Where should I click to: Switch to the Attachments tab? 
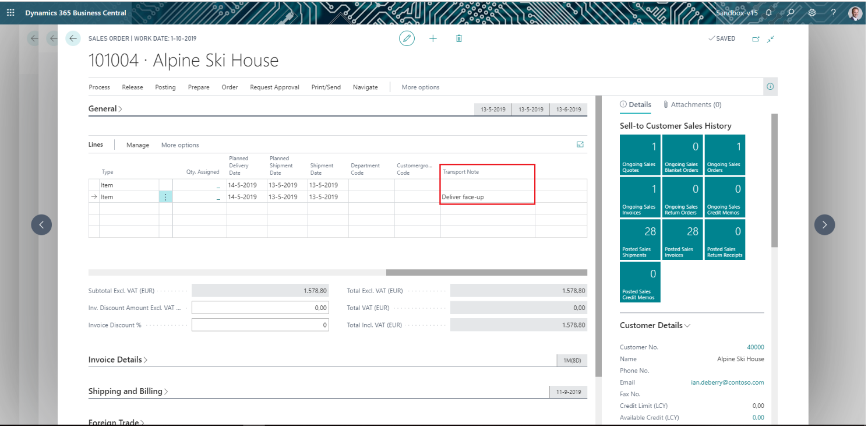click(692, 104)
